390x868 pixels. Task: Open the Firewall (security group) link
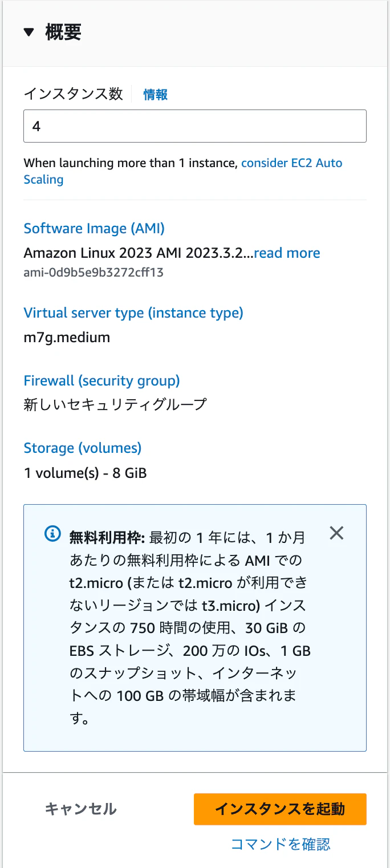click(x=101, y=380)
